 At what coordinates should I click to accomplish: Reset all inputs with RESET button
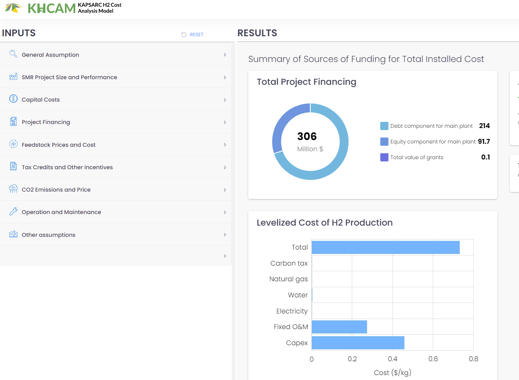pyautogui.click(x=192, y=34)
